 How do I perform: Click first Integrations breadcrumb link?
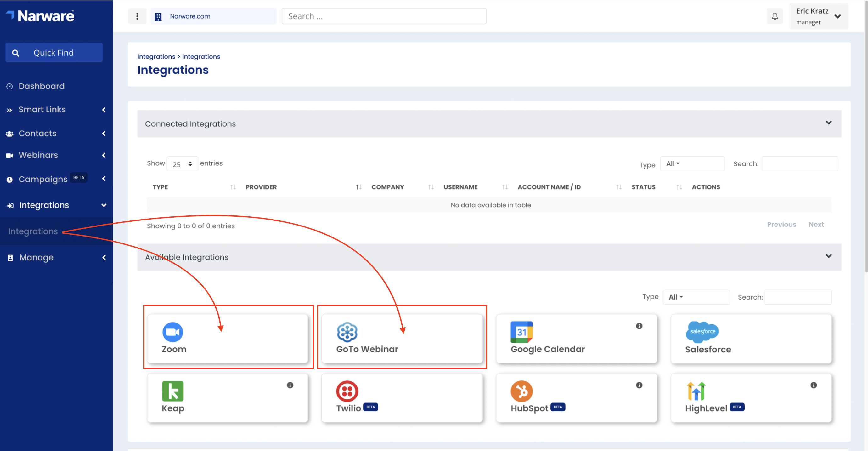(156, 57)
